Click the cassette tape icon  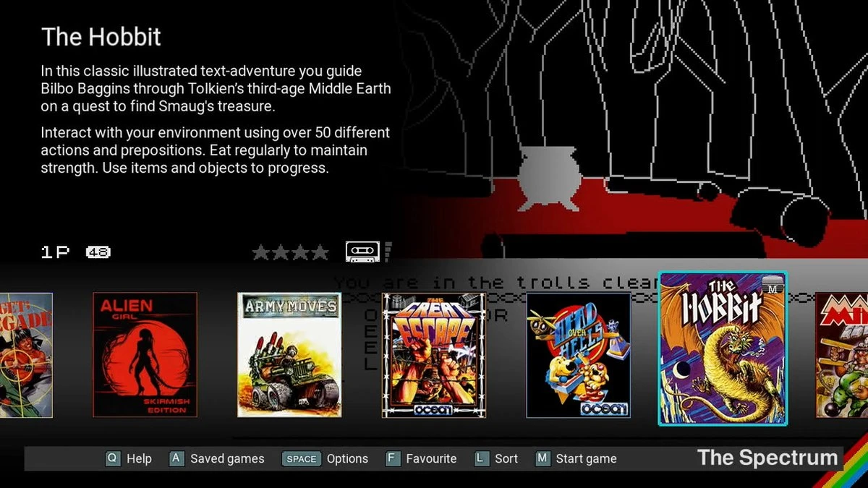[362, 252]
